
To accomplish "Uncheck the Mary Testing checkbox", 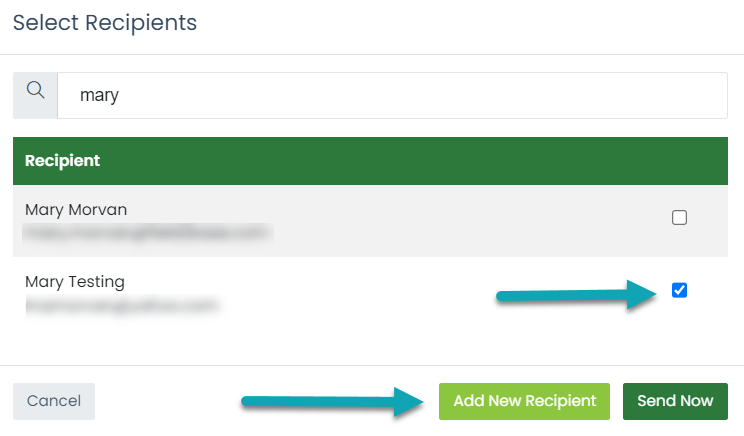I will 679,290.
